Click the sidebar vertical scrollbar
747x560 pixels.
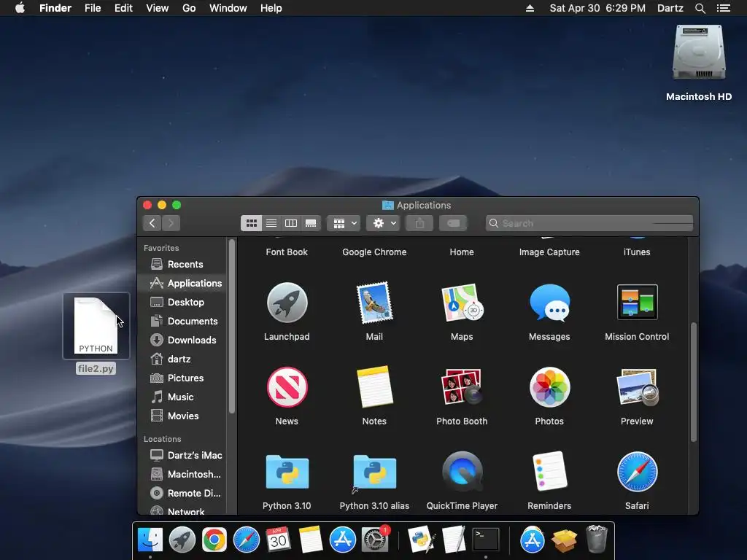(232, 326)
